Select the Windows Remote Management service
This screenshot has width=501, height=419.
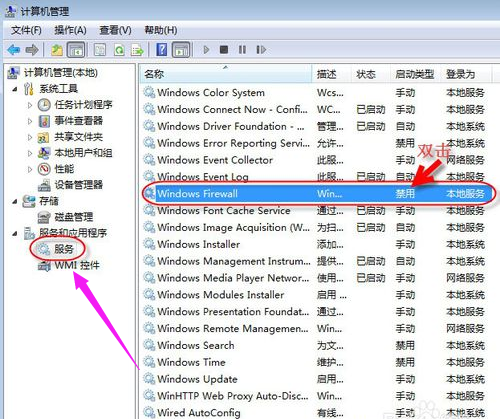coord(315,328)
